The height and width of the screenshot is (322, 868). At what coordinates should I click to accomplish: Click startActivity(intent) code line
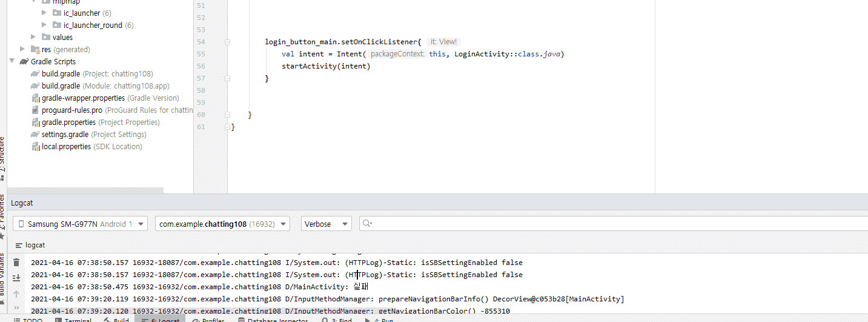coord(326,66)
